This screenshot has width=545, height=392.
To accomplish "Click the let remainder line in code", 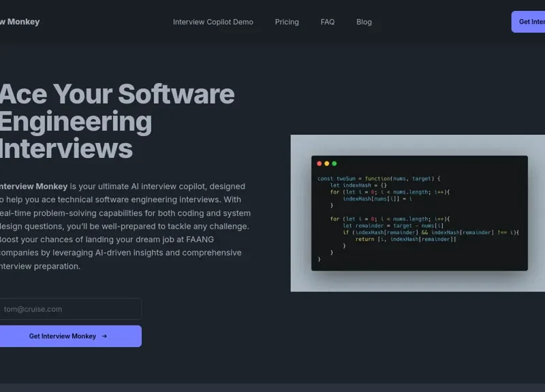I will [x=395, y=225].
